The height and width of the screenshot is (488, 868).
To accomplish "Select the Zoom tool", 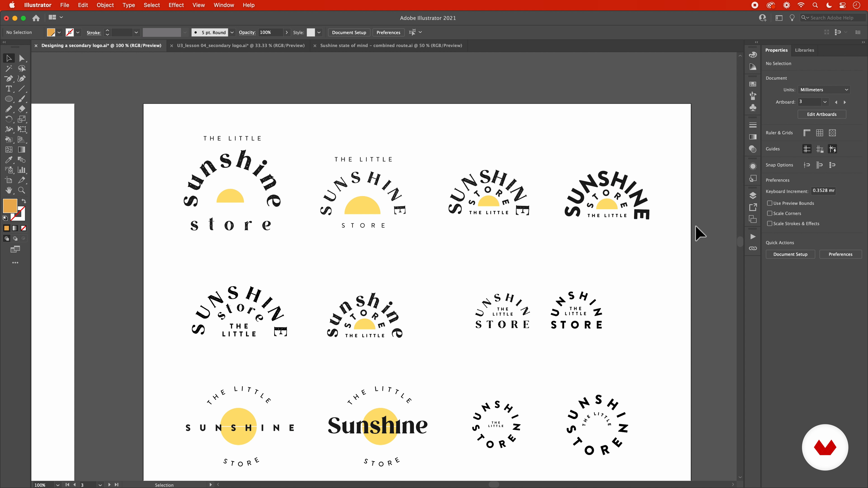I will [x=21, y=190].
